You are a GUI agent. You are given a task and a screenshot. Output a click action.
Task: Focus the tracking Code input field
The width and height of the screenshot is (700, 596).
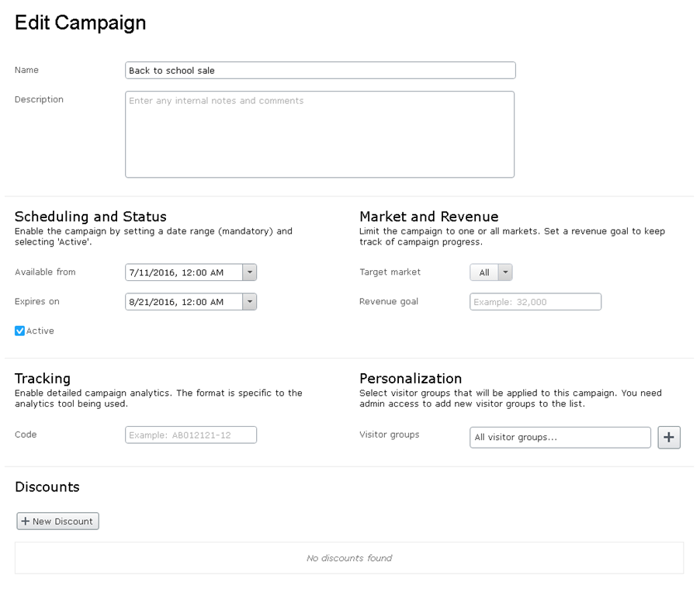point(191,435)
